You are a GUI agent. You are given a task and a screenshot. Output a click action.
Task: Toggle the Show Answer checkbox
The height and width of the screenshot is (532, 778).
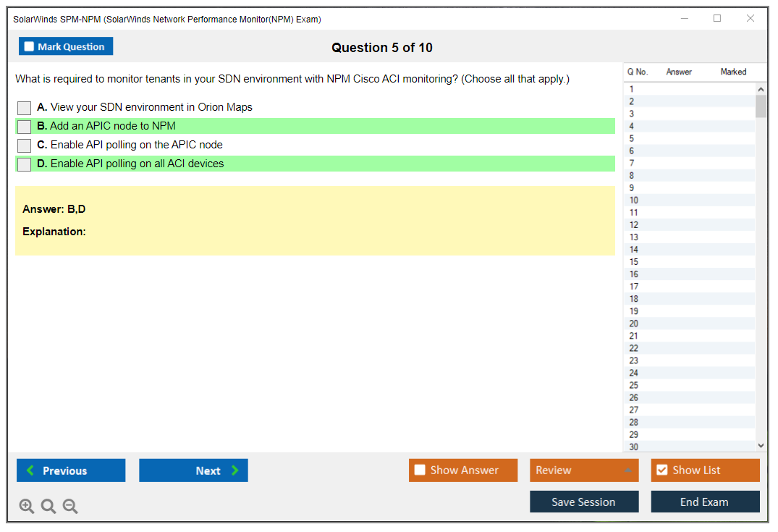pyautogui.click(x=420, y=470)
